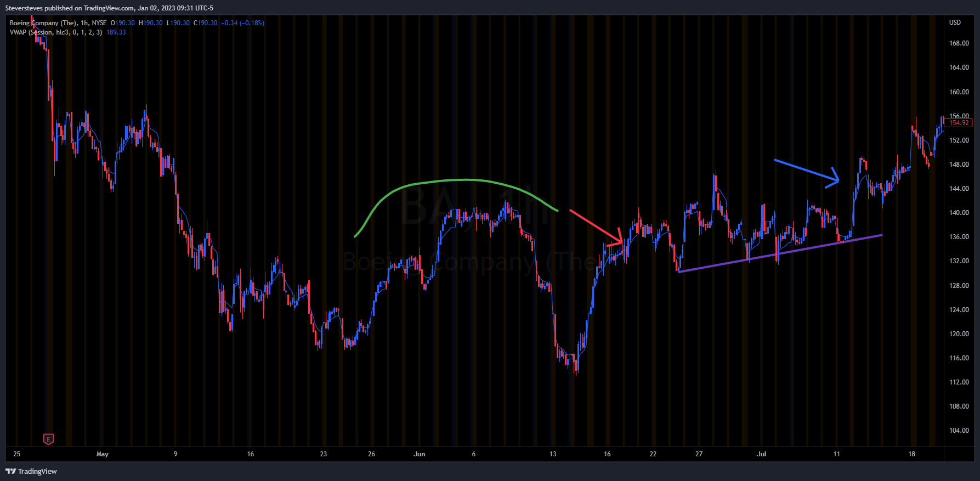This screenshot has width=980, height=481.
Task: Open the TradingView logo link
Action: [31, 471]
